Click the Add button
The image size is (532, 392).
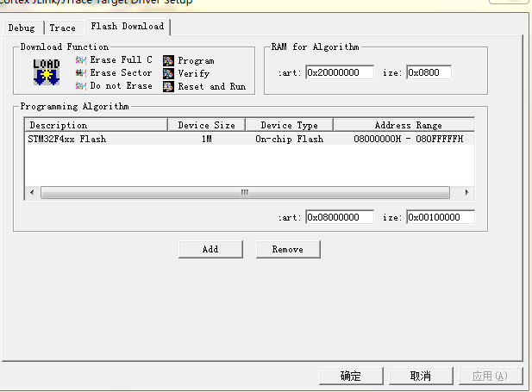pos(210,249)
